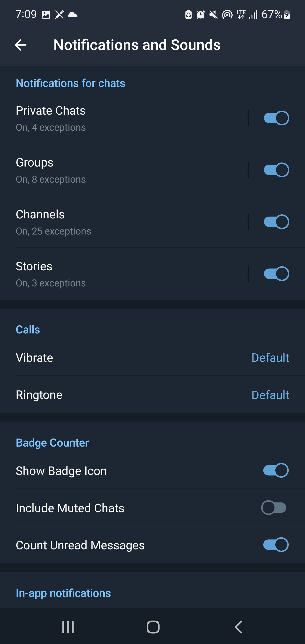This screenshot has width=305, height=644.
Task: Tap the hotspot status icon
Action: (x=227, y=15)
